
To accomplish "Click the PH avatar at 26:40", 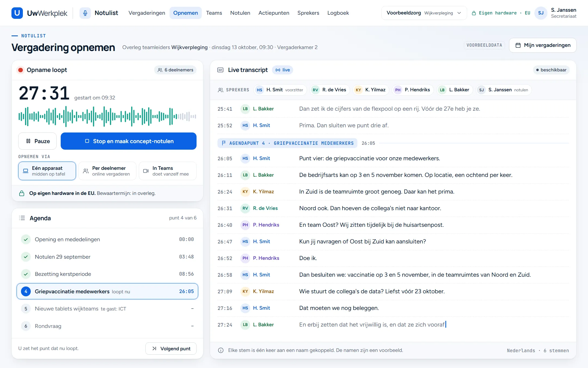I will coord(245,225).
